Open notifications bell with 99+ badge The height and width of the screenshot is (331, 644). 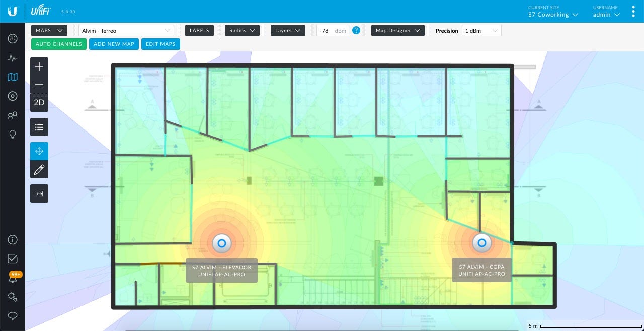point(13,278)
